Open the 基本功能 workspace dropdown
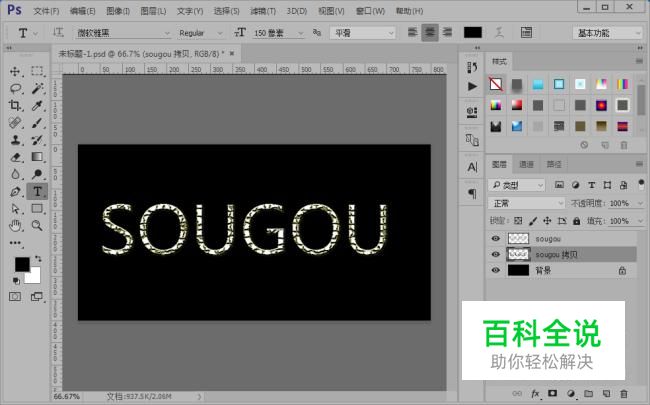The width and height of the screenshot is (650, 405). (607, 33)
